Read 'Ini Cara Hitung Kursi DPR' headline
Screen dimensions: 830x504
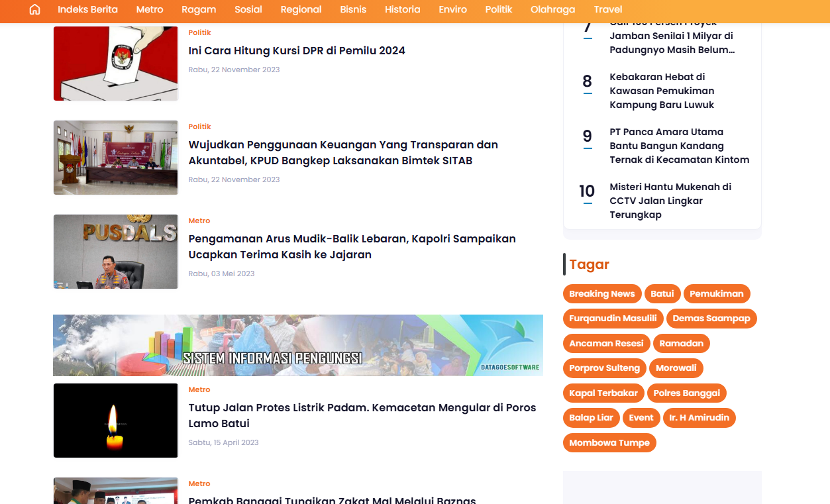point(296,50)
